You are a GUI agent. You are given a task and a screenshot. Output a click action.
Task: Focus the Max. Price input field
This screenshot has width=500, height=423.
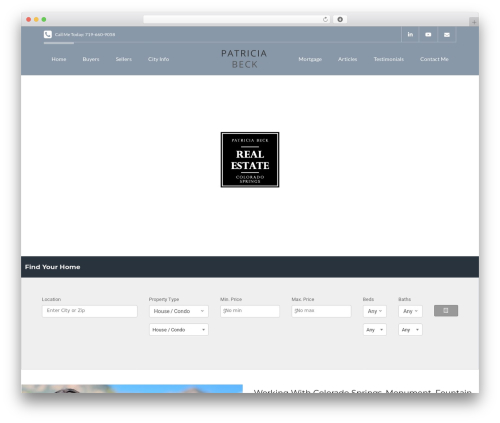tap(321, 311)
